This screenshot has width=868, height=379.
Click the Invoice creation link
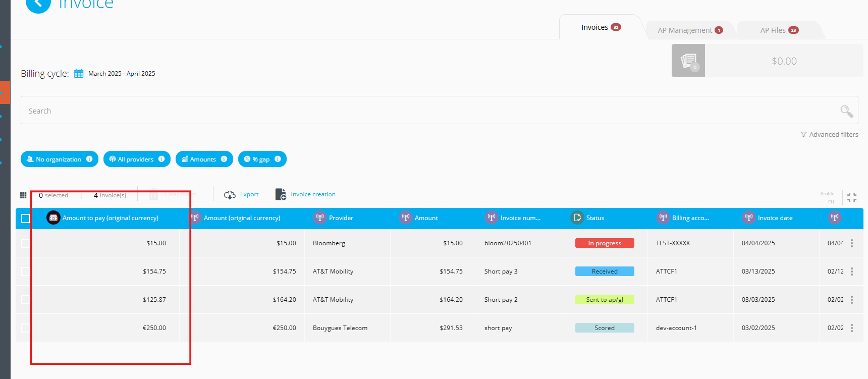click(x=313, y=194)
